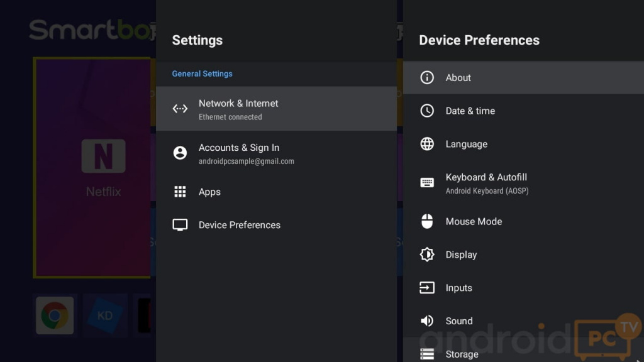This screenshot has width=644, height=362.
Task: Click the Device Preferences monitor icon
Action: tap(180, 225)
